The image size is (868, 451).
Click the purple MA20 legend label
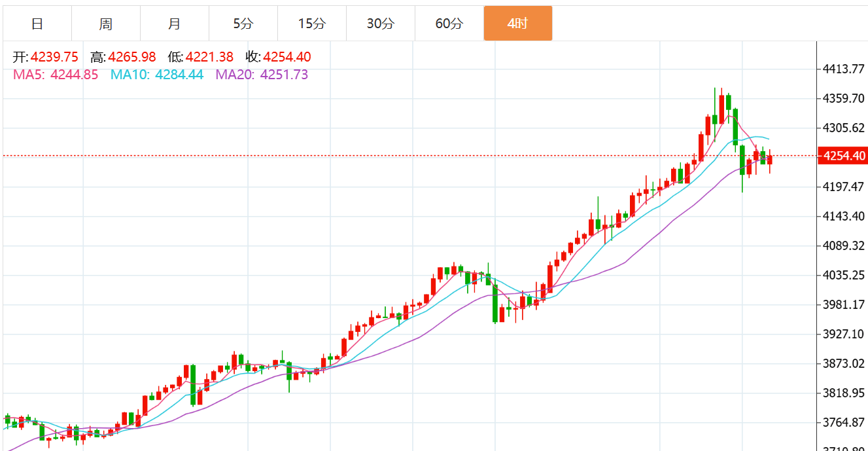click(x=235, y=75)
